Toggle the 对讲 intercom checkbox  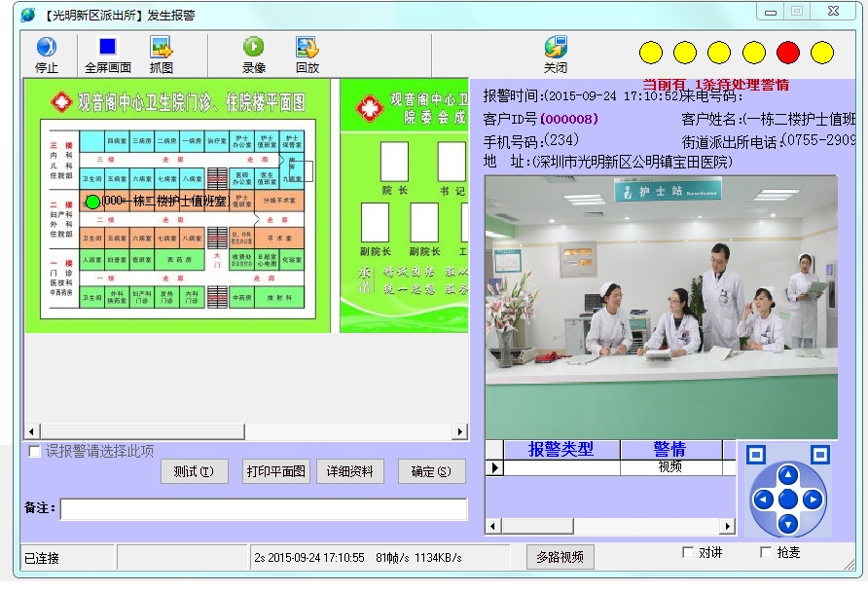click(689, 553)
